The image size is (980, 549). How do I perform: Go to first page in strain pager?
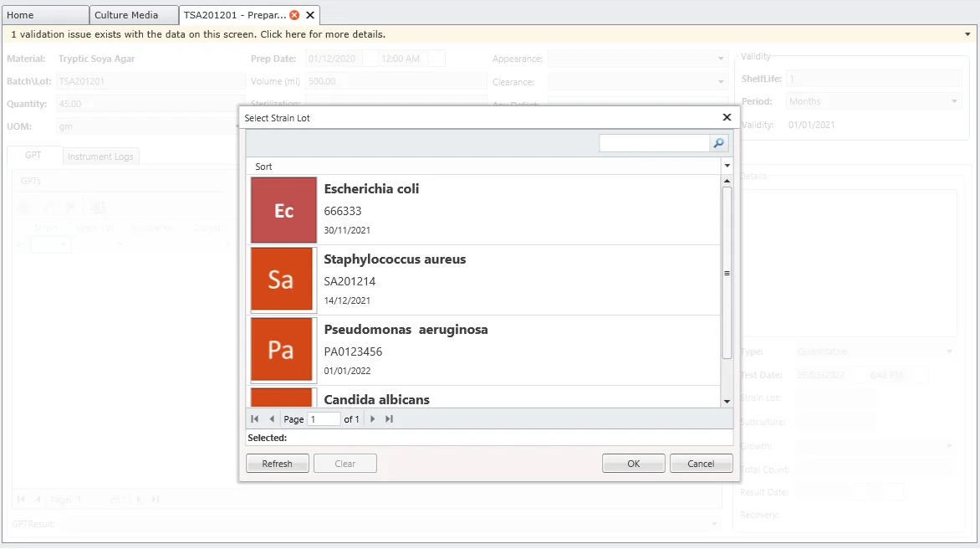[x=255, y=419]
